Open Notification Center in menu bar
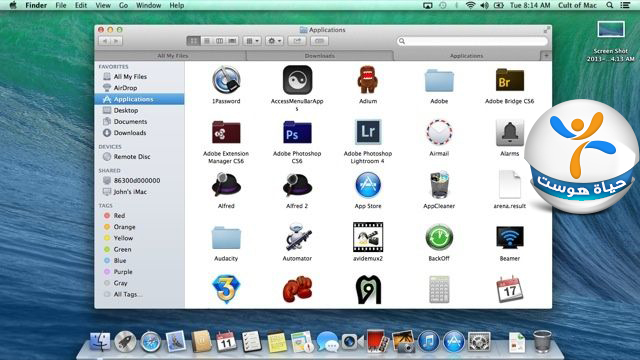Image resolution: width=640 pixels, height=360 pixels. pyautogui.click(x=625, y=5)
